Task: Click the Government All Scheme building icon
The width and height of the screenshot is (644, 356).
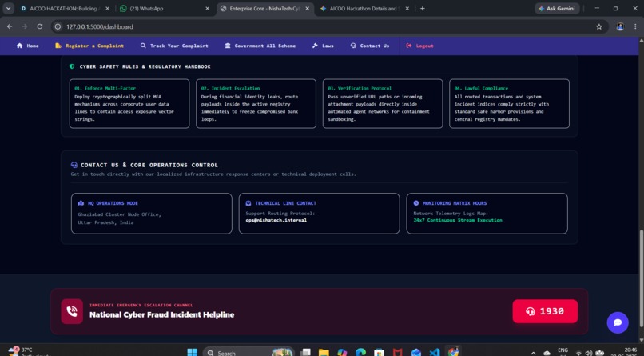Action: pyautogui.click(x=228, y=46)
